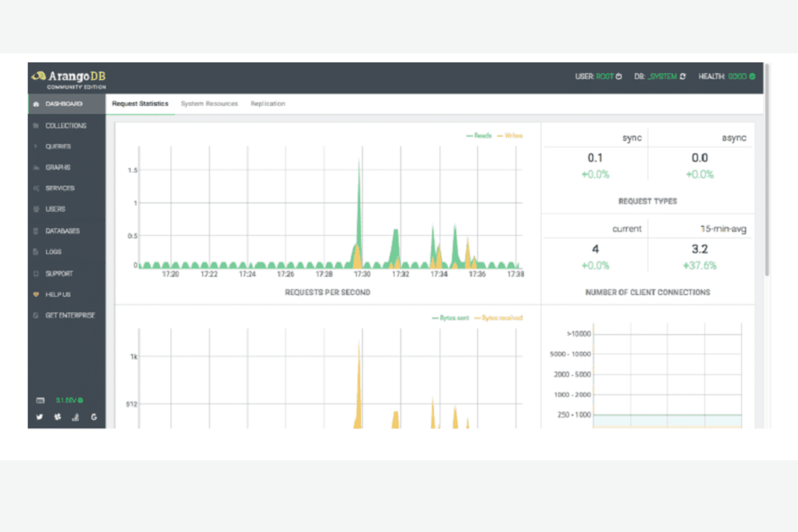Click the Number of Client Connections label
This screenshot has width=798, height=532.
[648, 292]
